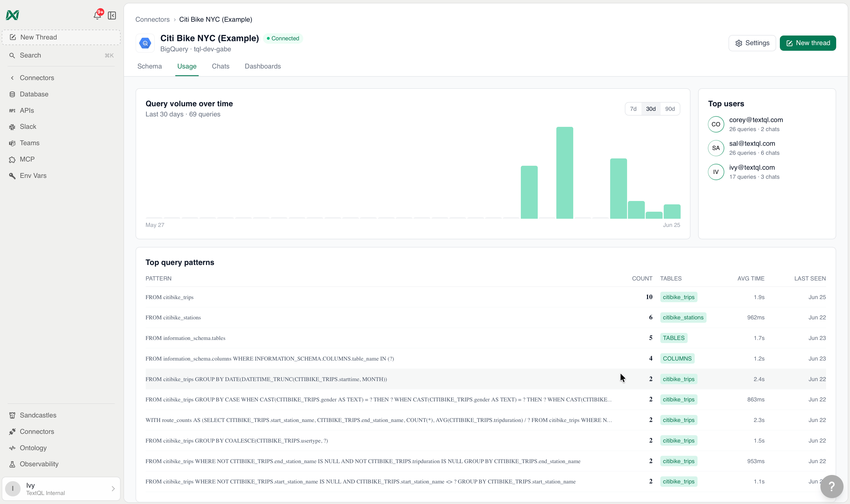Click Ivy's profile avatar at bottom
The width and height of the screenshot is (850, 504).
(x=13, y=488)
